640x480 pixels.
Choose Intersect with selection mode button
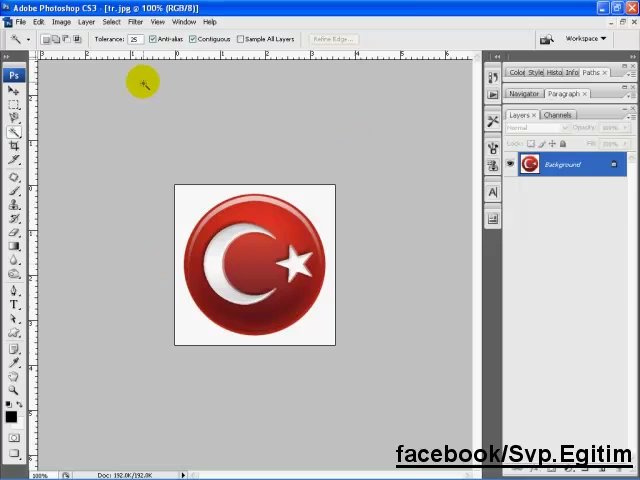click(77, 39)
